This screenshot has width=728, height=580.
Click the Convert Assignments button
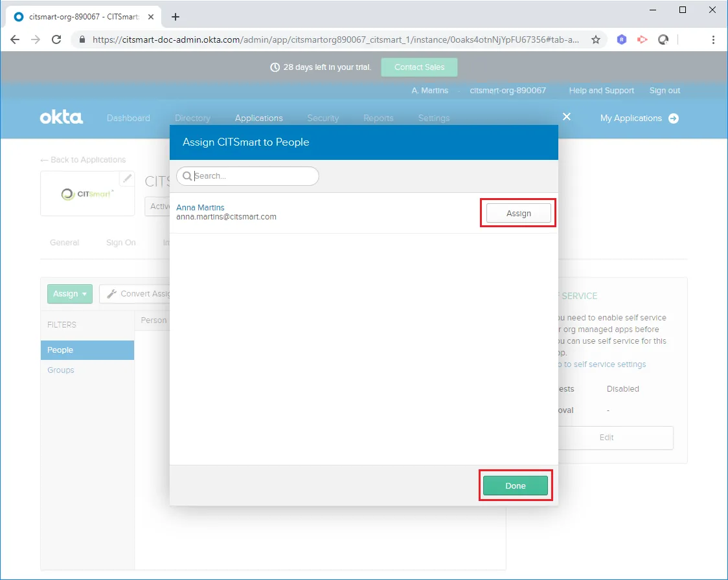[135, 294]
